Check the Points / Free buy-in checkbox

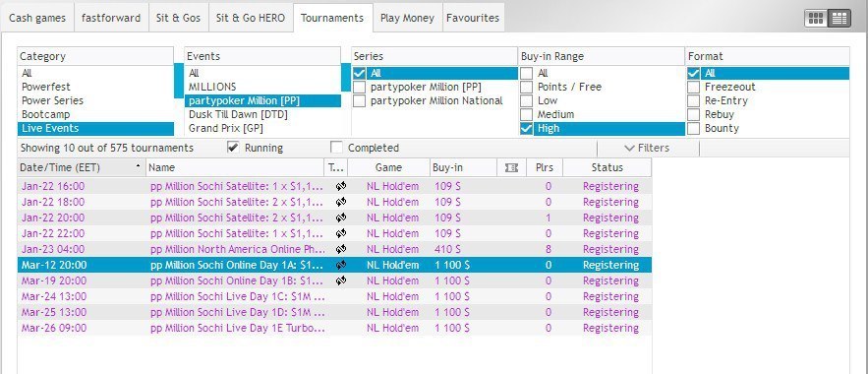pyautogui.click(x=527, y=87)
